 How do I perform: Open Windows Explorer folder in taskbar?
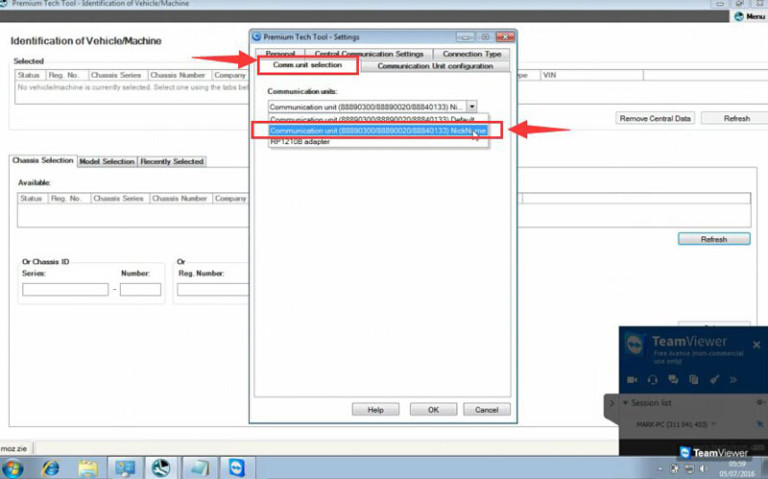[x=88, y=467]
